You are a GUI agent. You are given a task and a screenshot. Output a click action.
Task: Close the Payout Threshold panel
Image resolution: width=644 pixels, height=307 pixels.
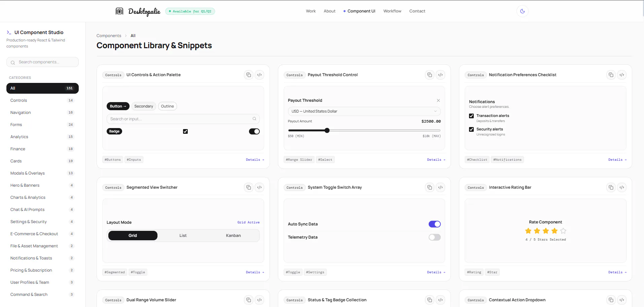point(438,100)
